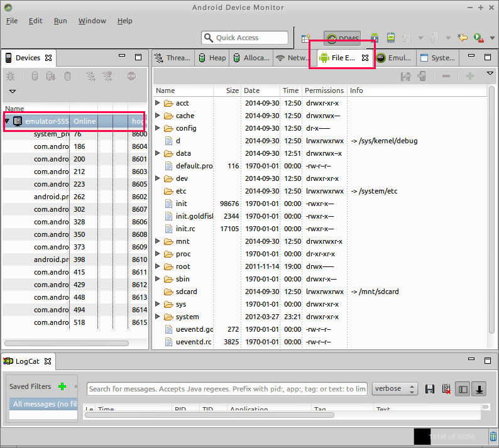Open the Help menu

pos(124,21)
